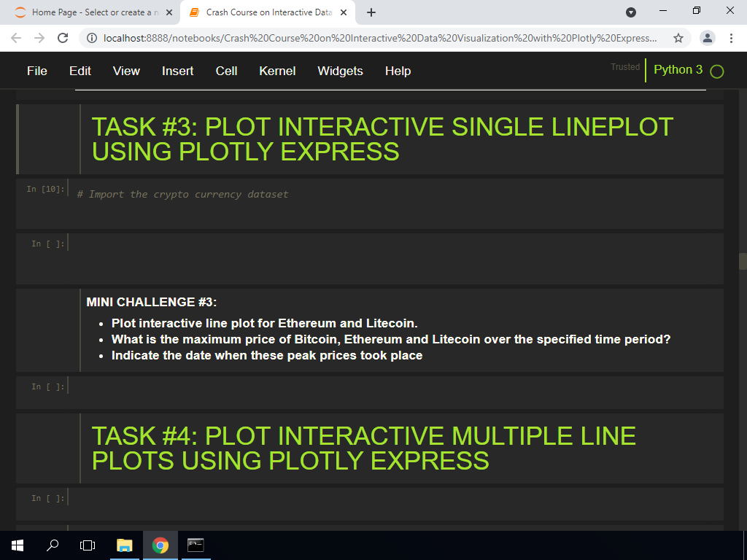Image resolution: width=747 pixels, height=560 pixels.
Task: Go back using browser back arrow
Action: click(16, 38)
